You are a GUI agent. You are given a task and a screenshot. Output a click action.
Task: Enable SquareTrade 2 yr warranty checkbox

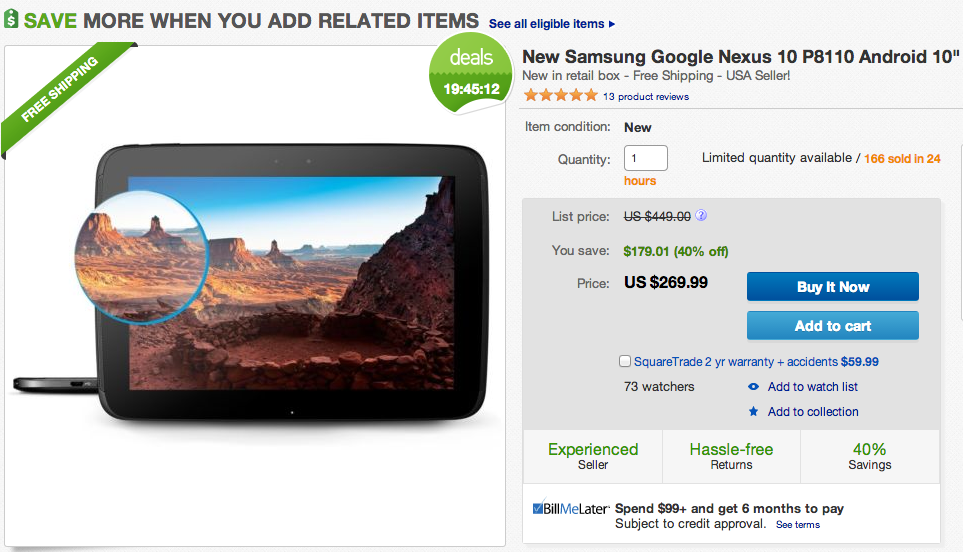(x=625, y=362)
